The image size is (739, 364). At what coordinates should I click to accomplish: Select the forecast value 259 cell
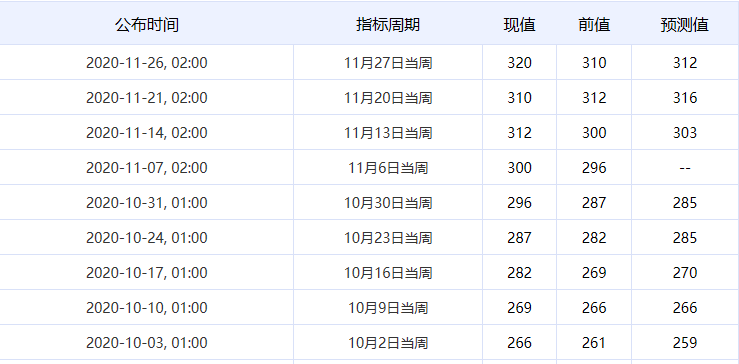pos(685,343)
